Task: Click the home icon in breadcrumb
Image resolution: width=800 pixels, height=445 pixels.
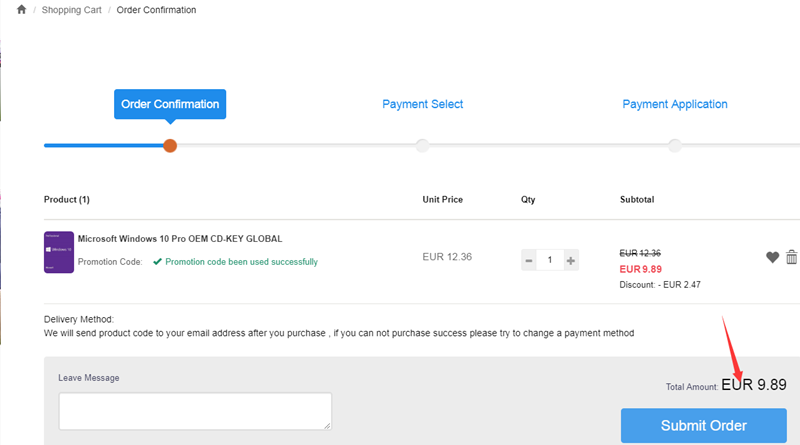Action: (21, 10)
